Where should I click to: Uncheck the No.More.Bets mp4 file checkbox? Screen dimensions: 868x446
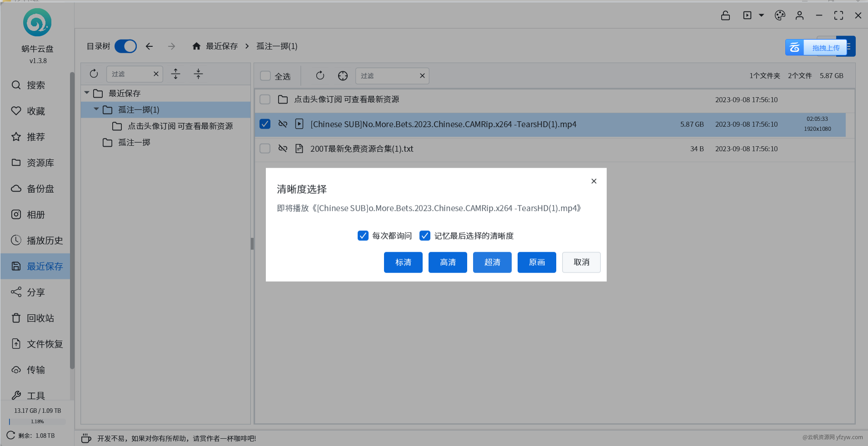tap(265, 124)
